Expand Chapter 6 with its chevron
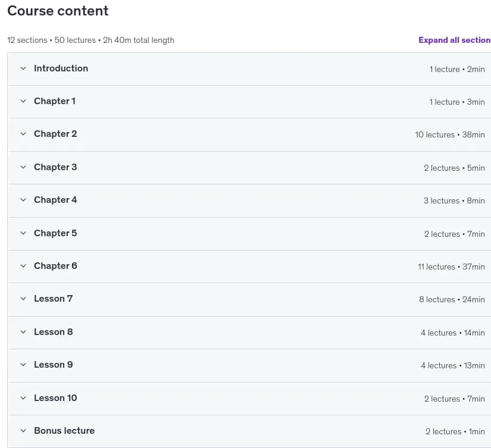Screen dimensions: 491x448 (x=23, y=266)
